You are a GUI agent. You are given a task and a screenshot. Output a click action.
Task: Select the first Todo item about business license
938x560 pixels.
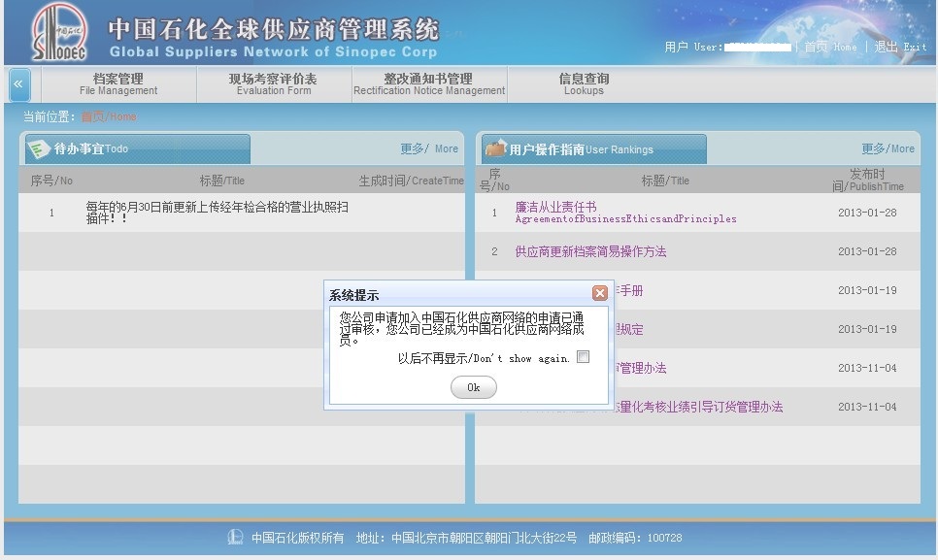(x=217, y=213)
